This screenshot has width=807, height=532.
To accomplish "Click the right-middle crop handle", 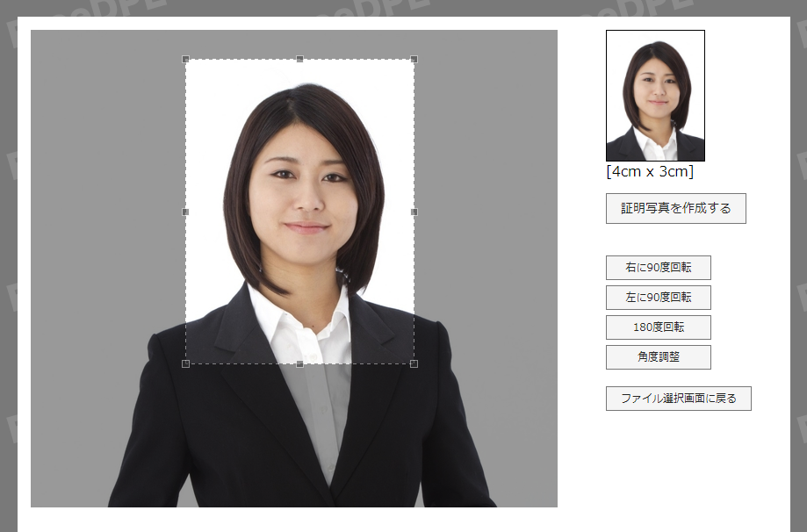I will [x=414, y=212].
